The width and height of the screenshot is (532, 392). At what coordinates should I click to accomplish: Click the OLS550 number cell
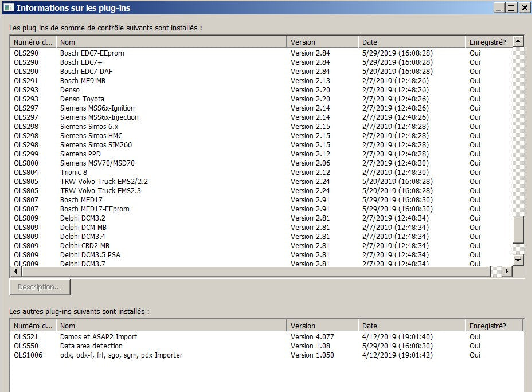[x=26, y=346]
